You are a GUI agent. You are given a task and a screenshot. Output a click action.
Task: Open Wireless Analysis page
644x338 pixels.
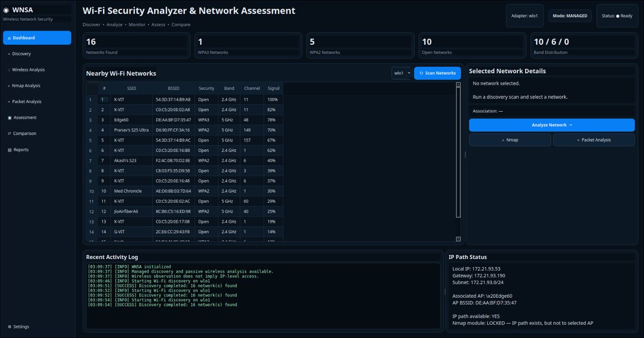pyautogui.click(x=37, y=70)
